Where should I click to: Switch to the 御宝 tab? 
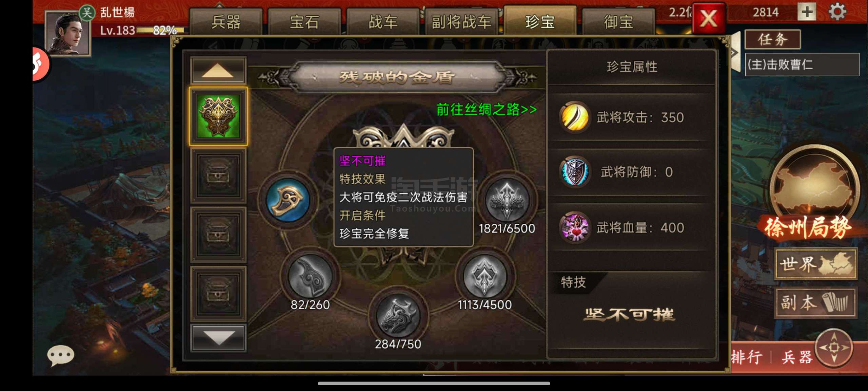point(618,22)
